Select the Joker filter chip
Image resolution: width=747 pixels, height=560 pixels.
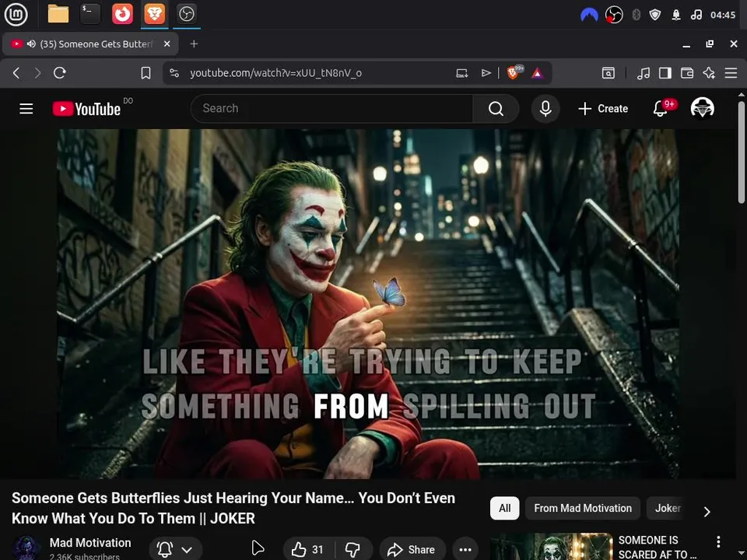point(668,508)
